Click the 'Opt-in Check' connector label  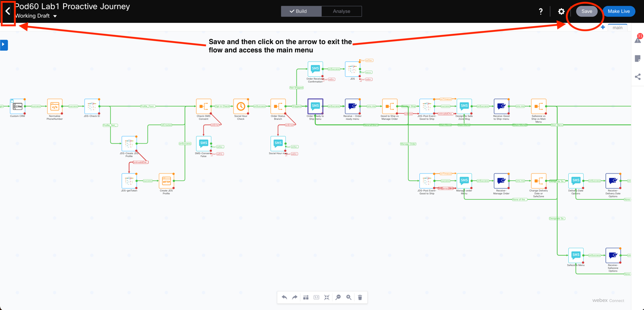coord(222,107)
